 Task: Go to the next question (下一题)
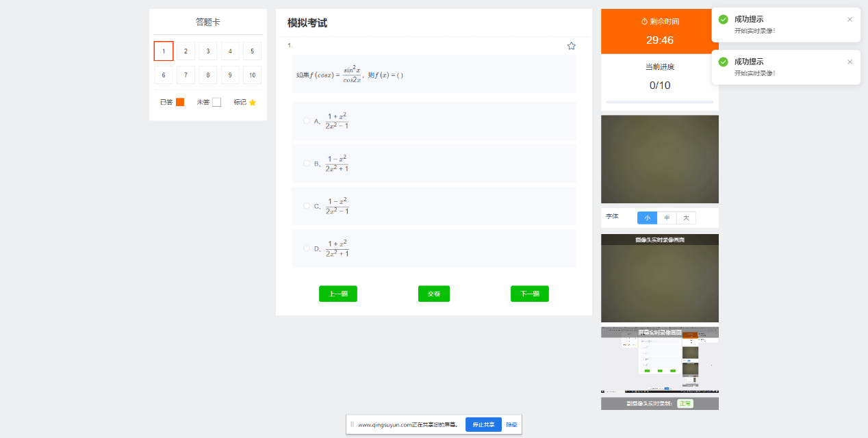click(x=529, y=294)
